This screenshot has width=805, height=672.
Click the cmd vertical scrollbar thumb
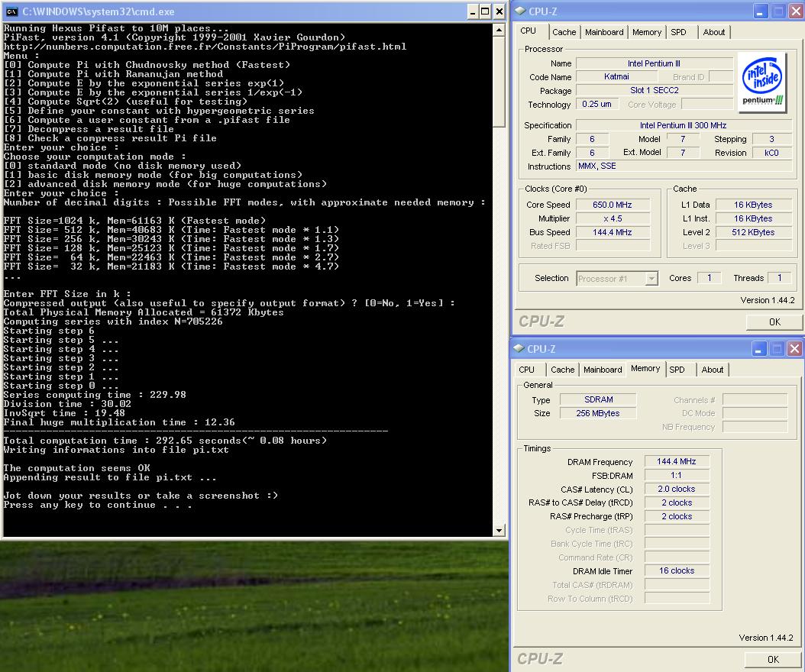tap(499, 81)
